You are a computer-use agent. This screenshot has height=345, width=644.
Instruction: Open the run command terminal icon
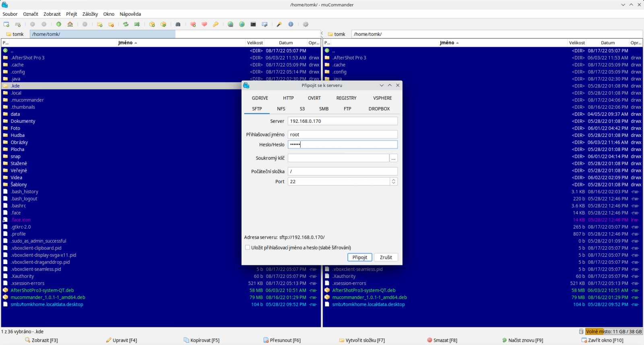pyautogui.click(x=253, y=24)
